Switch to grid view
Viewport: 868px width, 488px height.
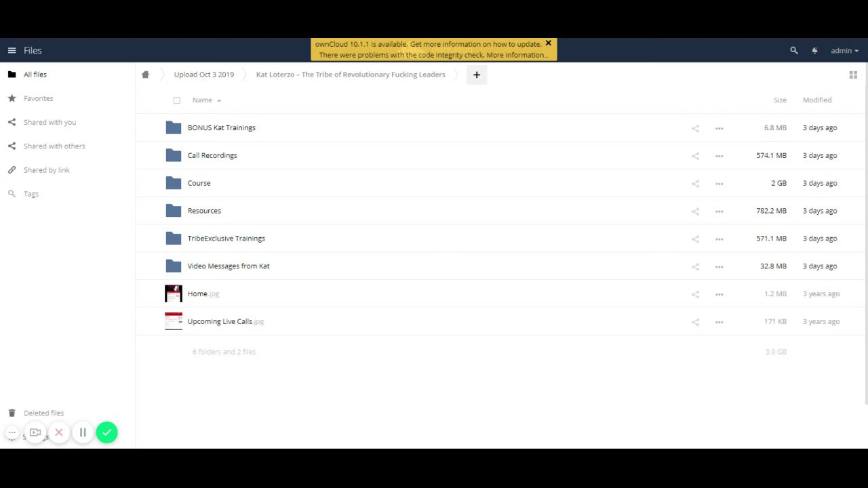click(x=853, y=75)
